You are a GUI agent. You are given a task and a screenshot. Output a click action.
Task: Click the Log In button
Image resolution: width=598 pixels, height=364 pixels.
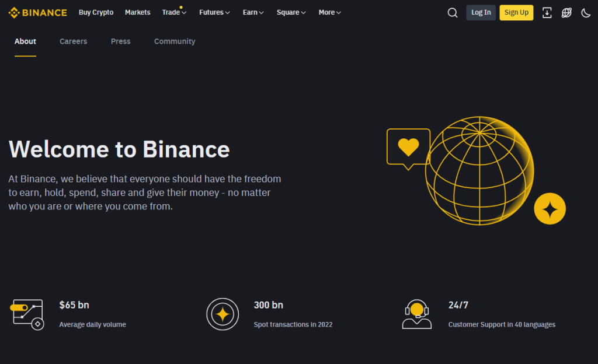[481, 12]
